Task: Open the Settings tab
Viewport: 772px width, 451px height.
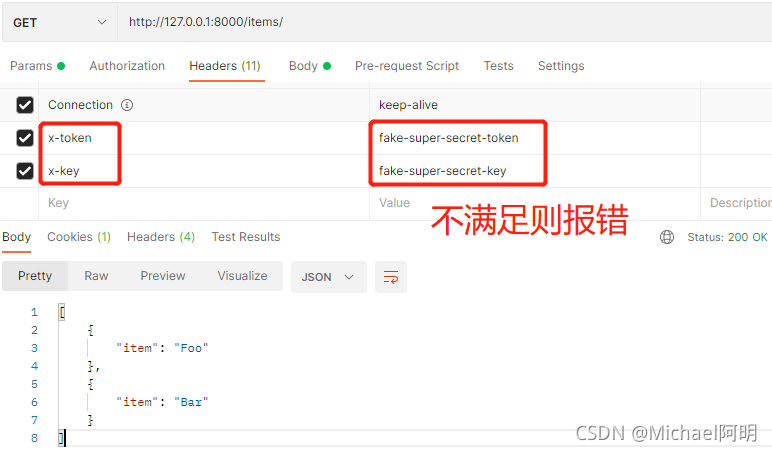Action: pos(561,66)
